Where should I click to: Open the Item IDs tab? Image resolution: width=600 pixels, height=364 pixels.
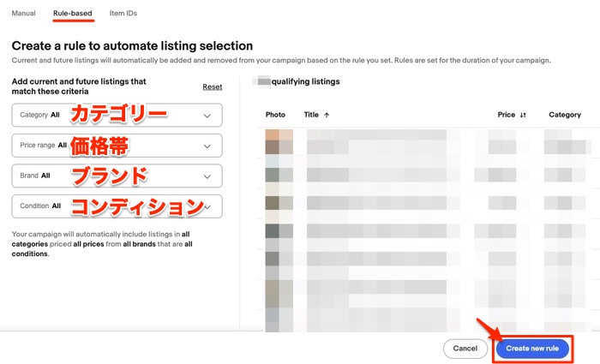pos(123,14)
